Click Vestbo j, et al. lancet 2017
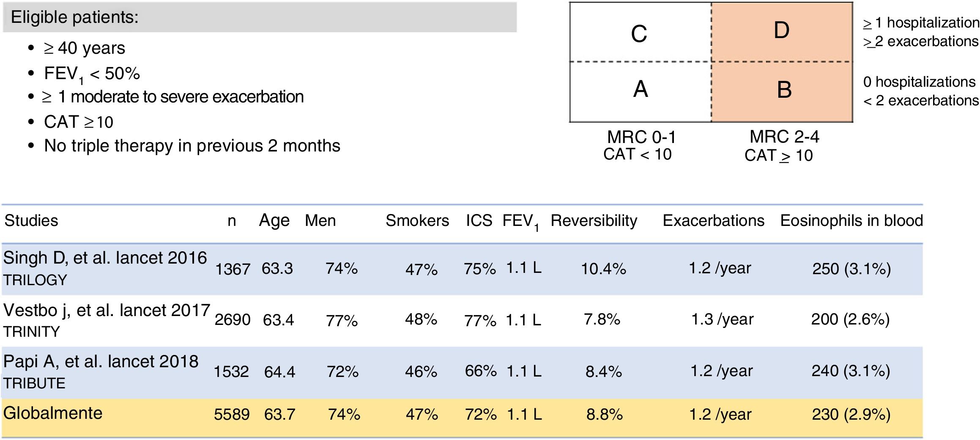Screen dimensions: 980x440 tap(107, 311)
